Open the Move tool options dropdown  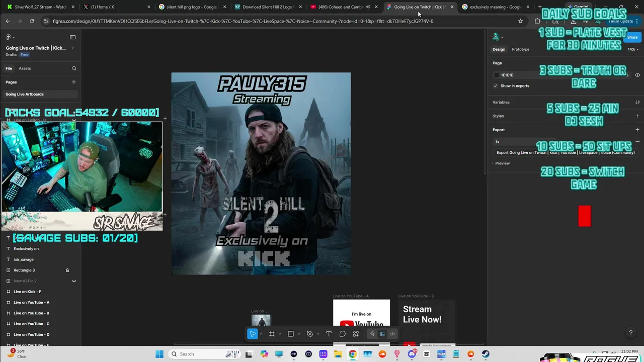click(x=261, y=334)
